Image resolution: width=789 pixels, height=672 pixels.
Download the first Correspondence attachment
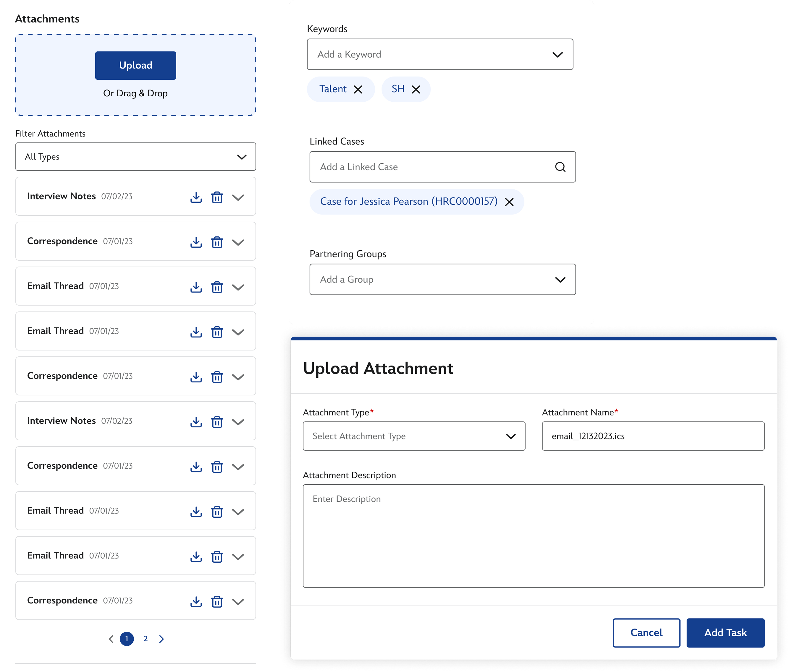pyautogui.click(x=196, y=242)
